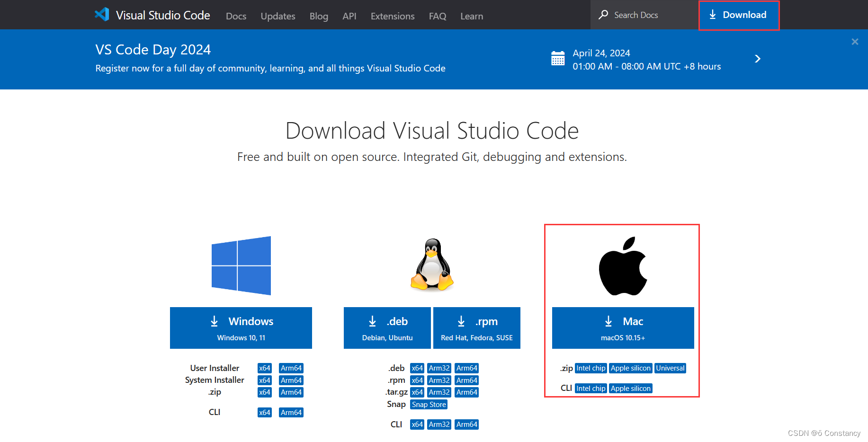Screen dimensions: 868x442
Task: Click the search magnifier icon
Action: (x=603, y=15)
